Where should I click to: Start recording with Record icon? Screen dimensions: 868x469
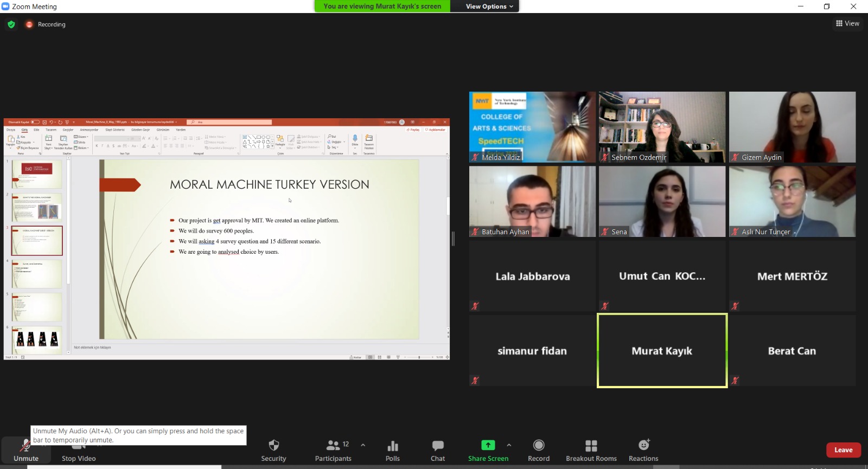[x=538, y=445]
